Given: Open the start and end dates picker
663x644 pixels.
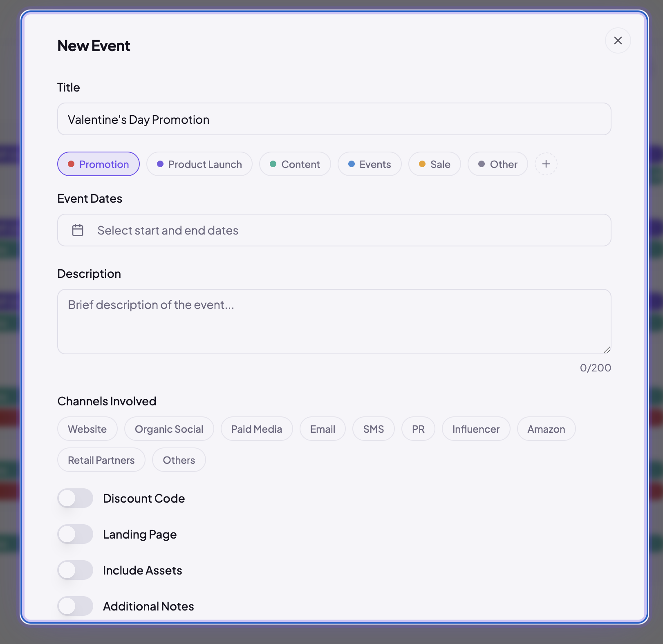Looking at the screenshot, I should [x=334, y=230].
